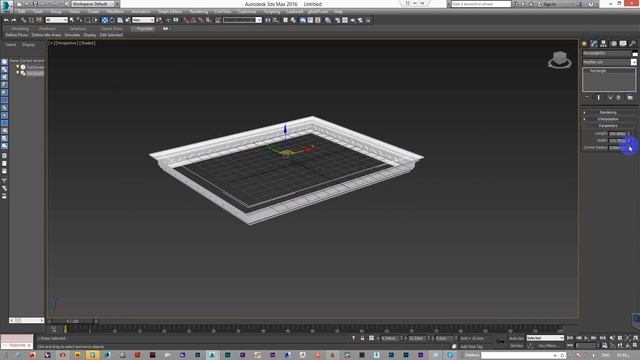
Task: Toggle Show End Result in modifier stack
Action: tap(598, 98)
